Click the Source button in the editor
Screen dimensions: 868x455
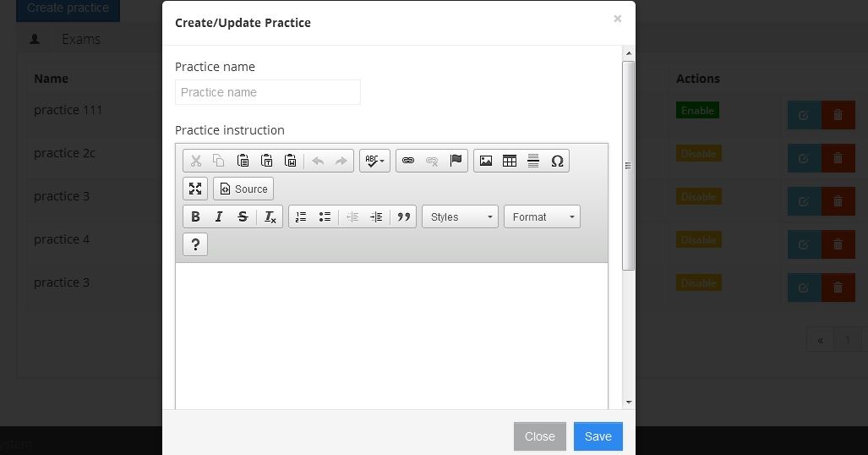pos(243,189)
